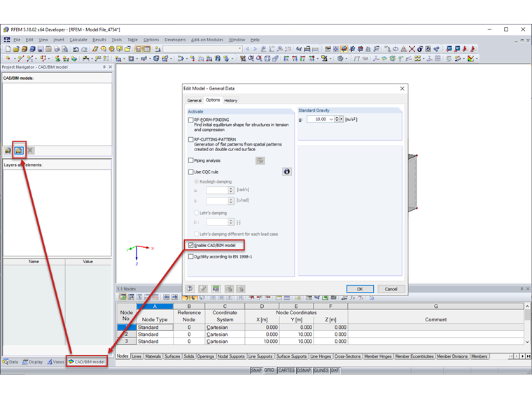532x399 pixels.
Task: Click the table vertical scrollbar down arrow
Action: 527,342
